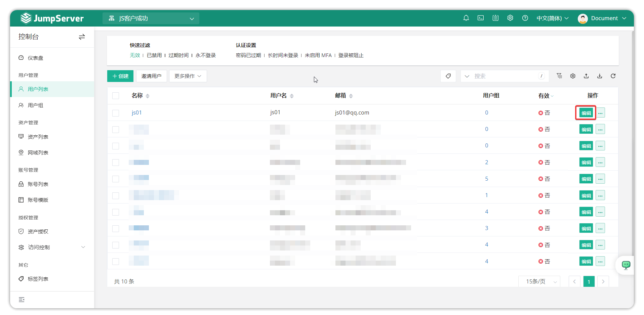The height and width of the screenshot is (315, 644).
Task: Open the 更多操作 dropdown
Action: [188, 76]
